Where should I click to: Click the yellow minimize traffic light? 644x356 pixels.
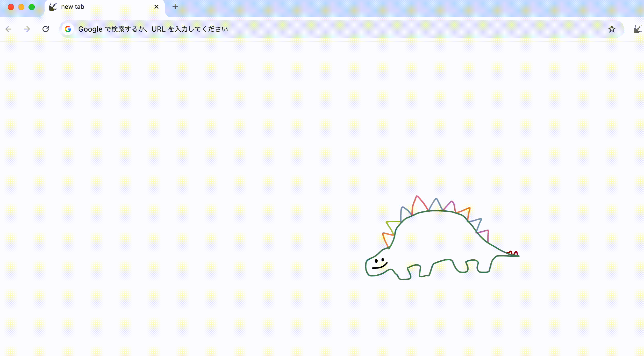(x=21, y=7)
